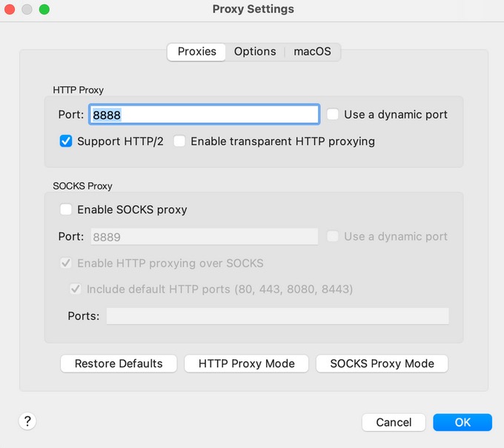
Task: Close the Proxy Settings window
Action: [x=10, y=10]
